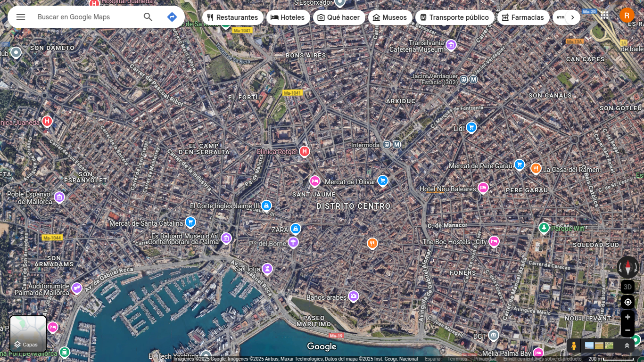
Task: Select the Parque Wifi green park marker
Action: pyautogui.click(x=544, y=228)
